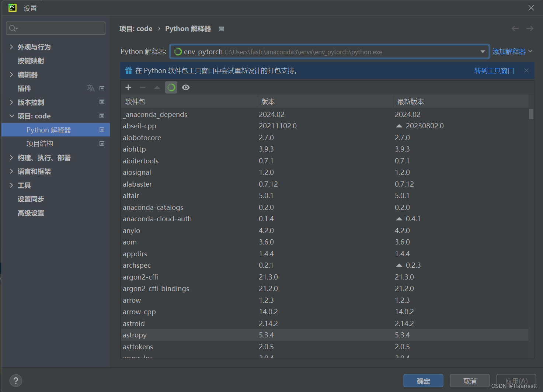Select the asttokens package row
This screenshot has width=543, height=392.
coord(324,347)
